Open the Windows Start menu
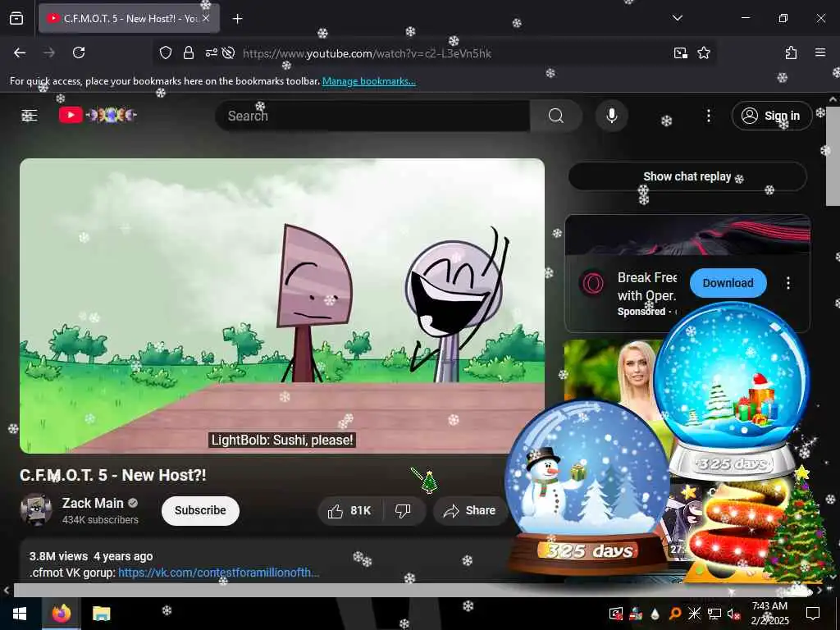Image resolution: width=840 pixels, height=630 pixels. pyautogui.click(x=20, y=614)
